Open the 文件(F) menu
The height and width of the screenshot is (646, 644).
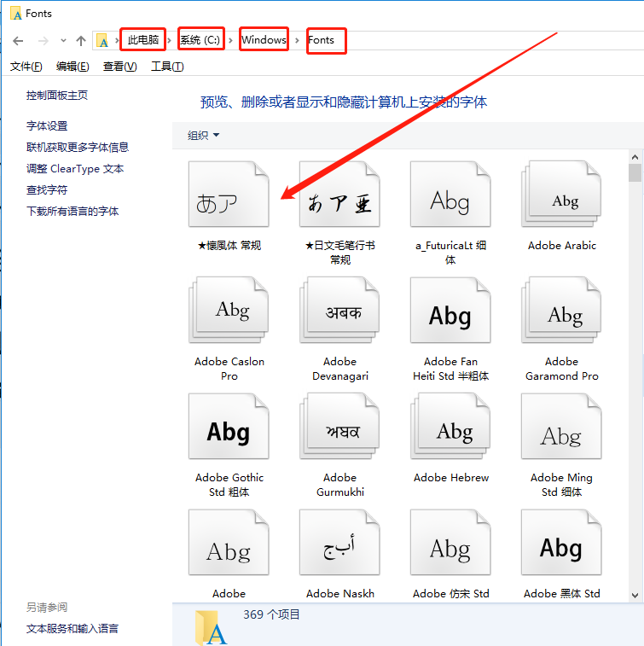tap(26, 67)
